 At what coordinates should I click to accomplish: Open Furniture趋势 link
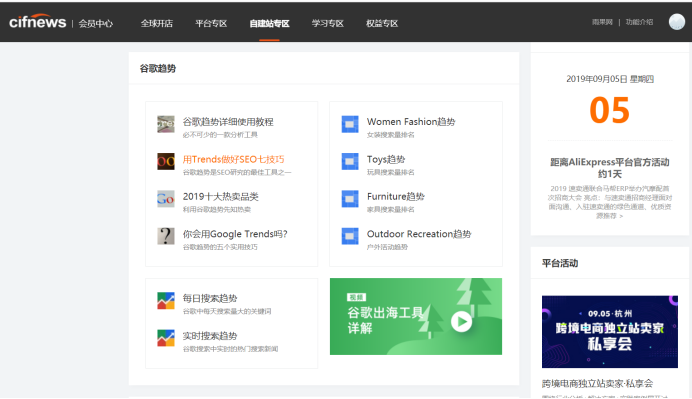pos(395,196)
